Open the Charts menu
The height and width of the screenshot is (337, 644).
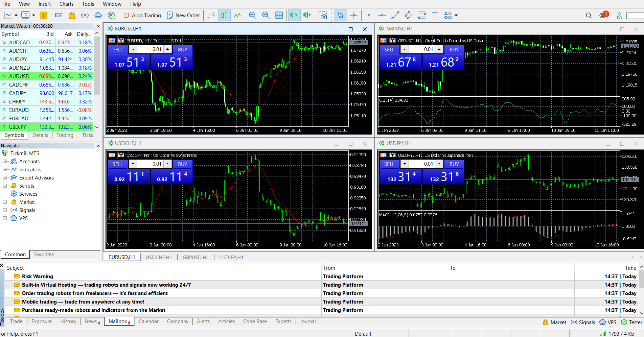(x=66, y=4)
